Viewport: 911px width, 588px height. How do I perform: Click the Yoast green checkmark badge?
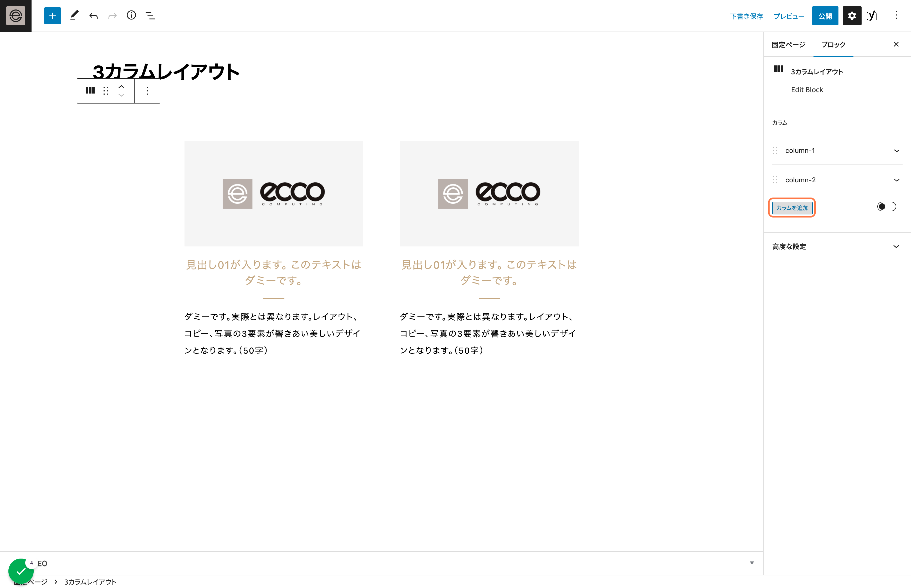click(x=21, y=571)
